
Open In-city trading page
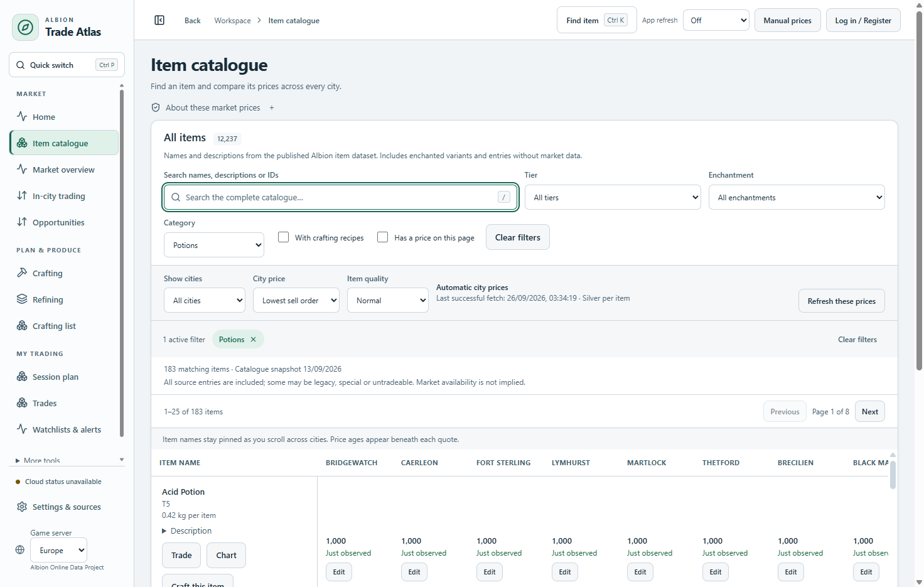click(64, 196)
